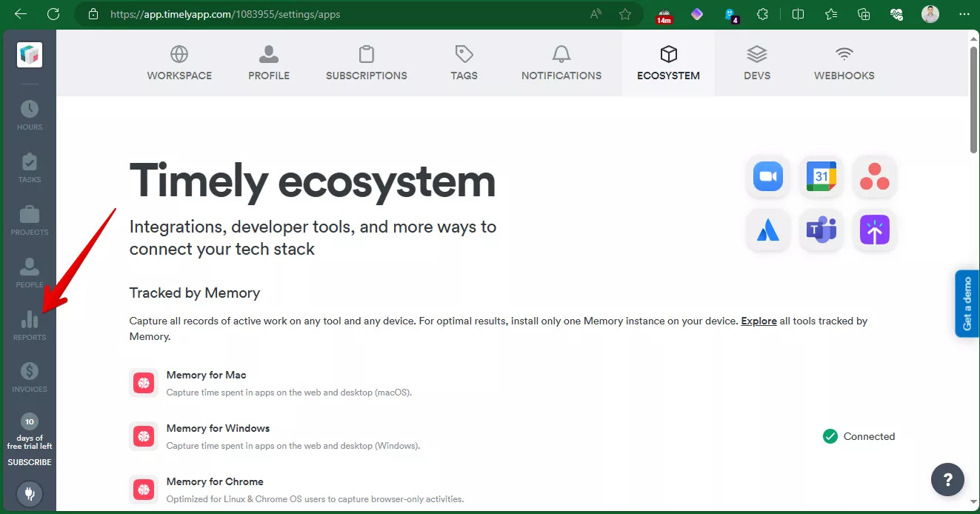
Task: Click the Memory for Chrome title
Action: point(215,482)
